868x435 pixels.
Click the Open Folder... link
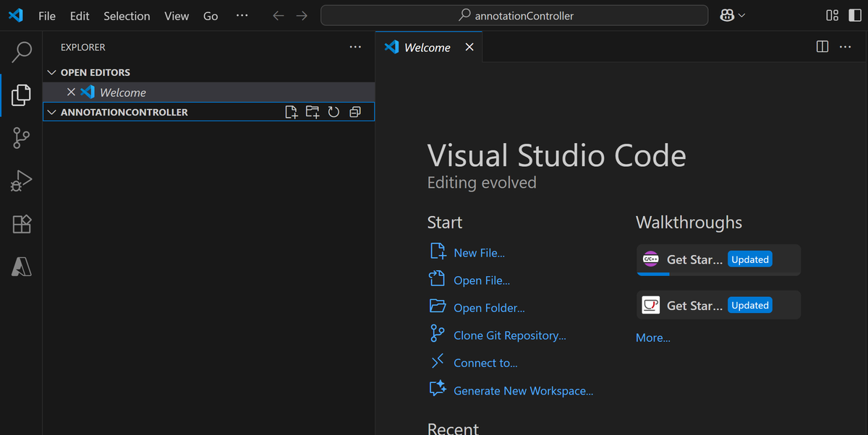[x=489, y=308]
